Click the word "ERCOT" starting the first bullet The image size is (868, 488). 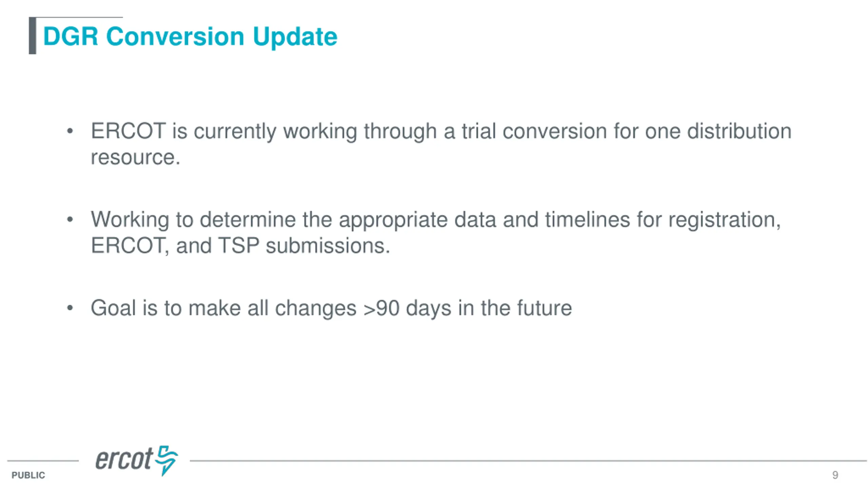128,131
